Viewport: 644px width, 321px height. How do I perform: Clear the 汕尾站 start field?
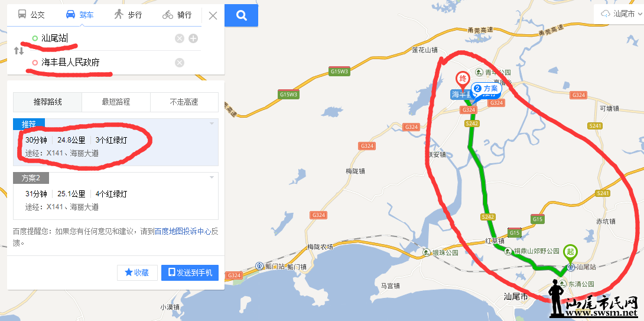click(x=180, y=38)
